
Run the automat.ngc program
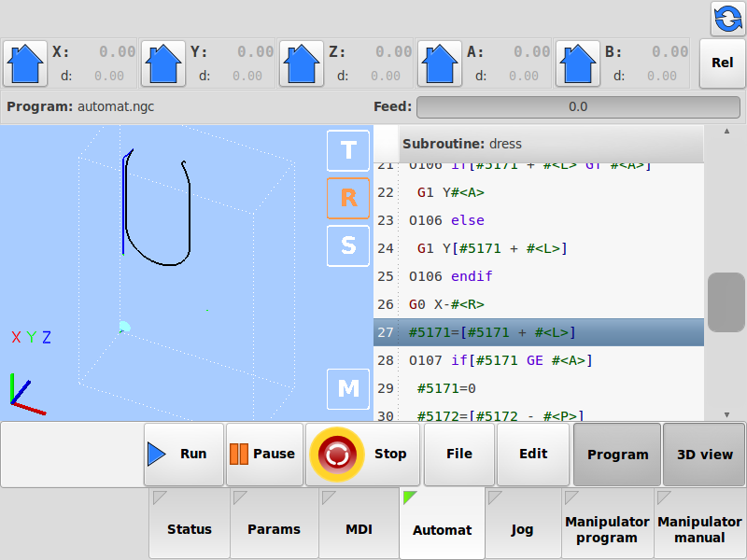pyautogui.click(x=184, y=455)
